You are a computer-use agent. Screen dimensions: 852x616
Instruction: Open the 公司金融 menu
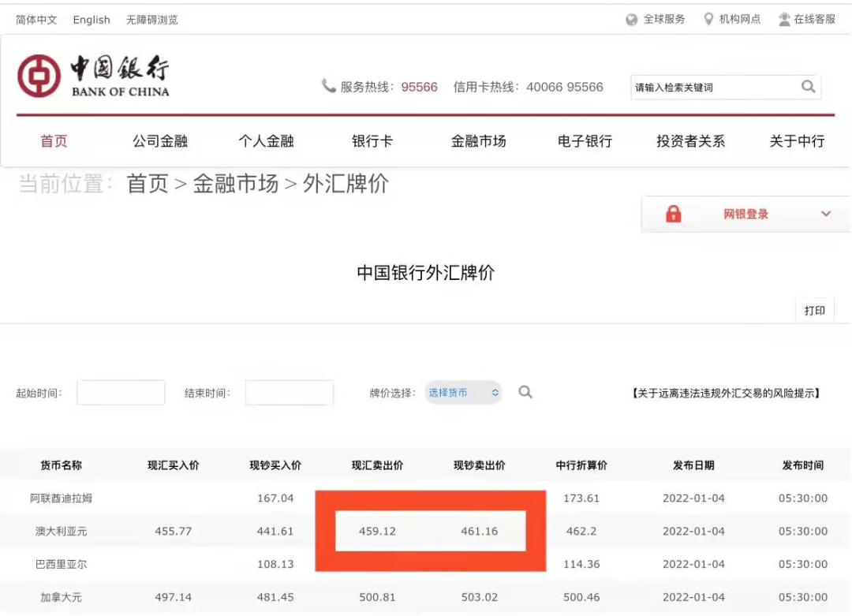tap(159, 141)
